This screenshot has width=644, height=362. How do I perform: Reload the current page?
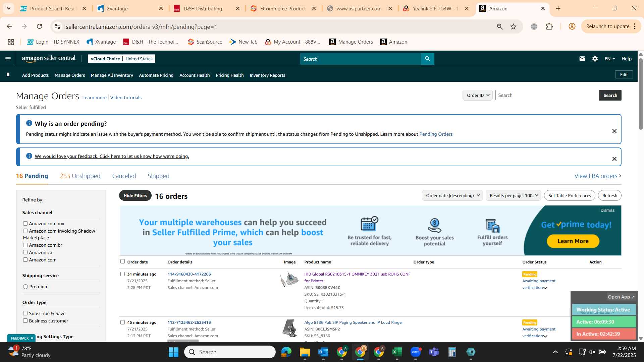[39, 26]
